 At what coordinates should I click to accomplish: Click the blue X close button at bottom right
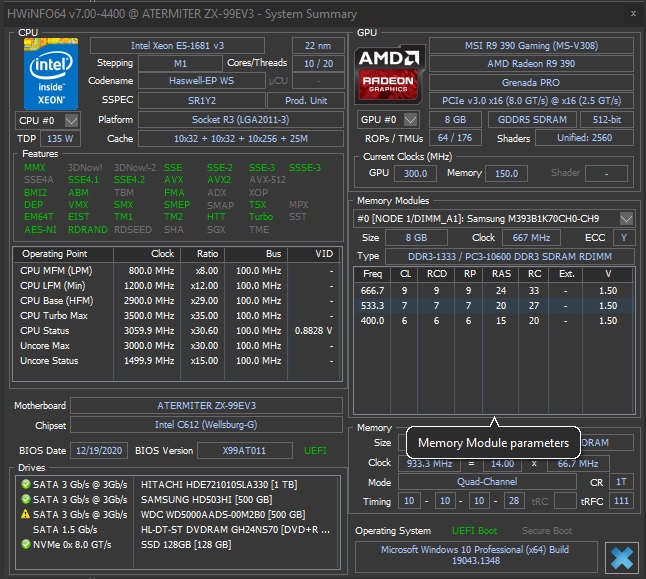click(x=622, y=558)
